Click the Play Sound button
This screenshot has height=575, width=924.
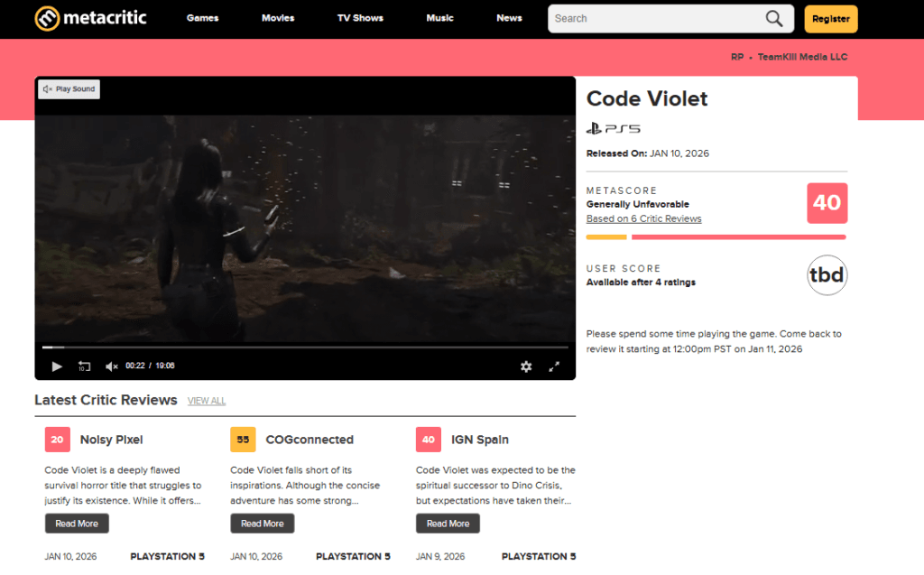tap(69, 89)
